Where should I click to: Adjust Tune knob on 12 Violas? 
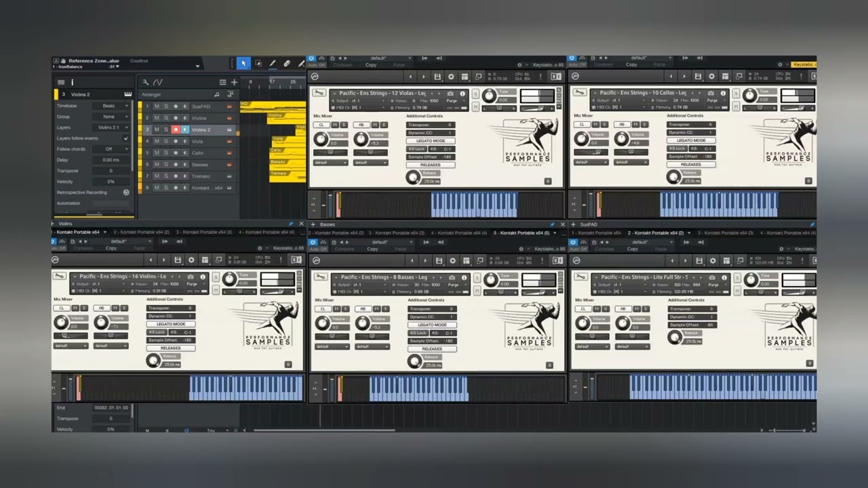click(x=489, y=96)
